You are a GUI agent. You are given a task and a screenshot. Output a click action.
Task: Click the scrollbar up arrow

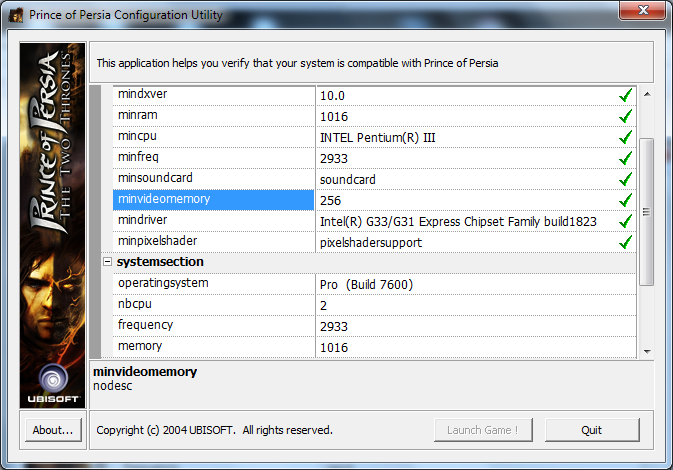click(647, 94)
